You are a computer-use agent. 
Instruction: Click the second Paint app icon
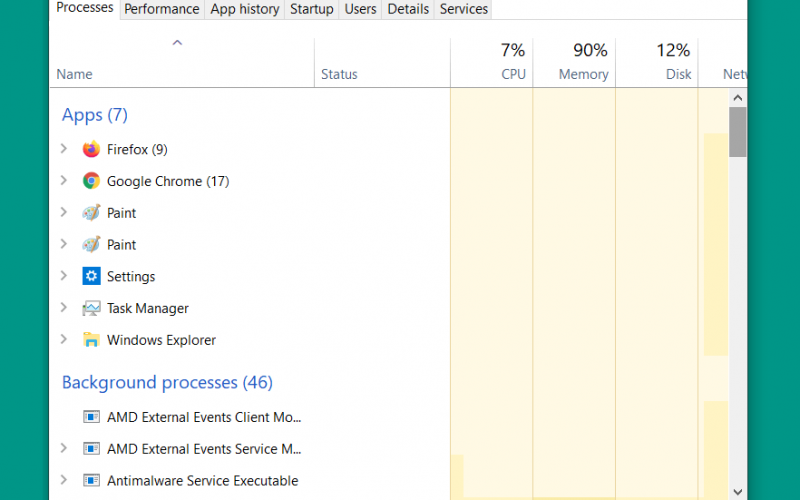[x=91, y=244]
